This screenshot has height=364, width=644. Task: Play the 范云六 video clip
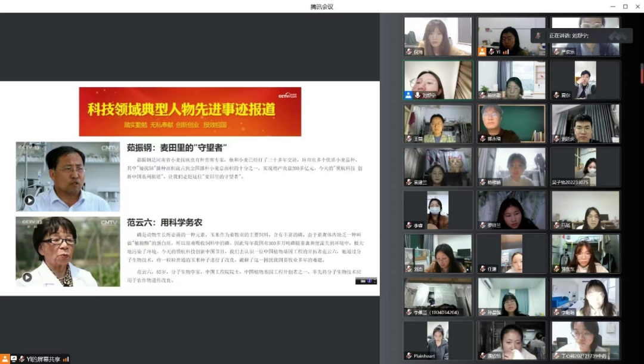point(27,277)
